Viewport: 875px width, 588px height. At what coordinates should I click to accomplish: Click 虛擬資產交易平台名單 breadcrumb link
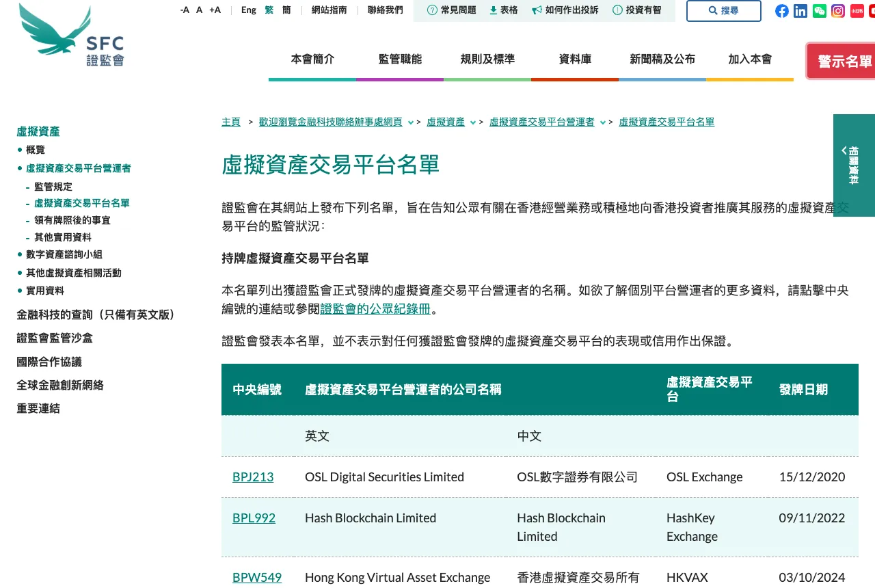[x=667, y=122]
